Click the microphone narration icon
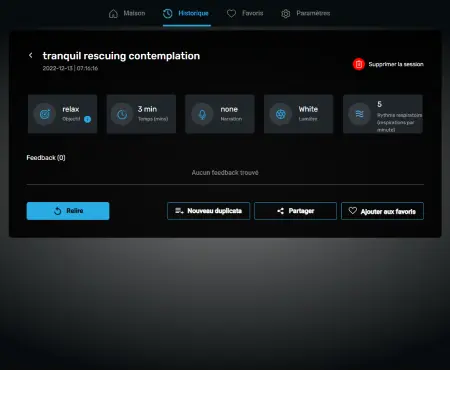The height and width of the screenshot is (394, 450). tap(202, 114)
